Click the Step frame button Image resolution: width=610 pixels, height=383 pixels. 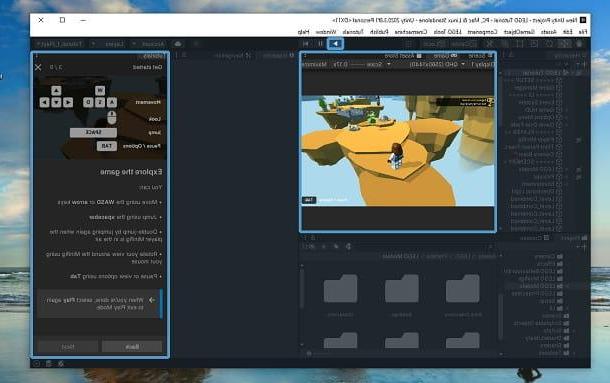[306, 44]
